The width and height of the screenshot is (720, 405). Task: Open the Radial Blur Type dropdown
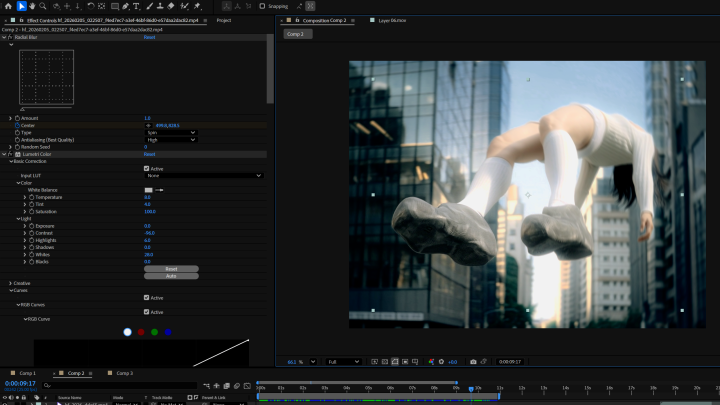click(x=170, y=132)
